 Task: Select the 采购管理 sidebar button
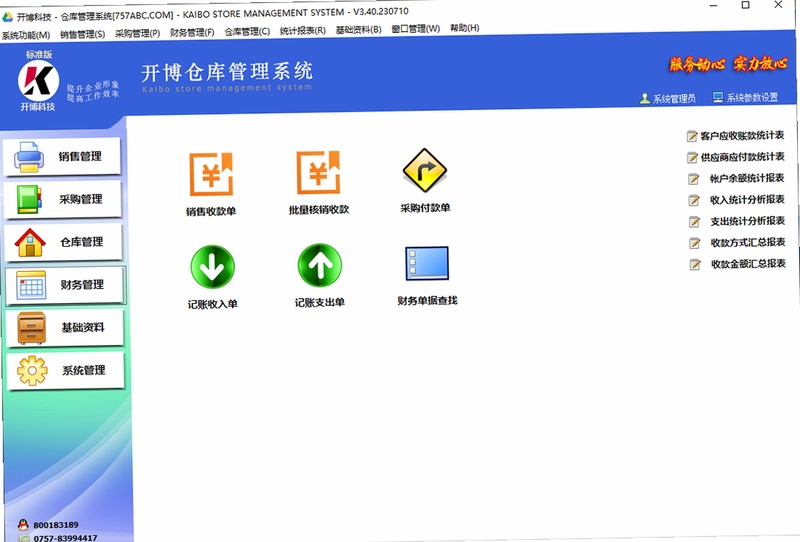[x=63, y=199]
